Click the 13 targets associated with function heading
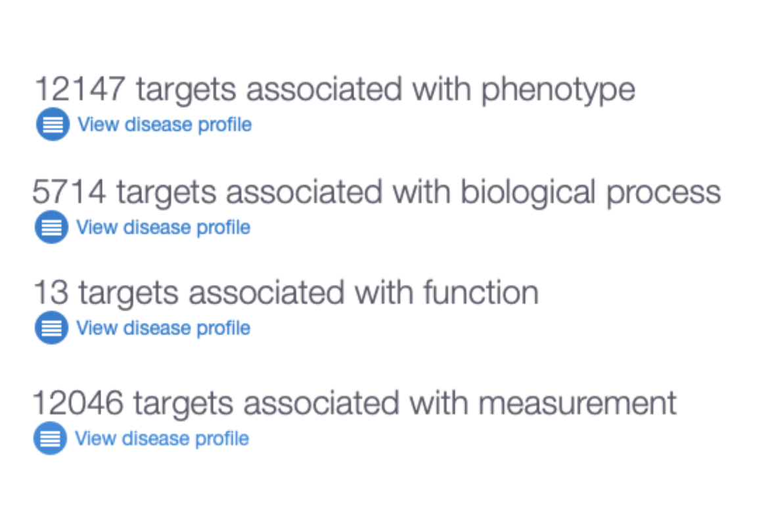The image size is (770, 532). [286, 292]
